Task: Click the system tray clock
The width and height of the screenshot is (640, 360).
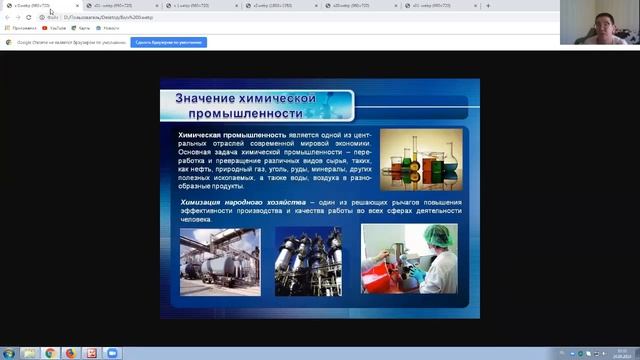Action: pos(622,354)
